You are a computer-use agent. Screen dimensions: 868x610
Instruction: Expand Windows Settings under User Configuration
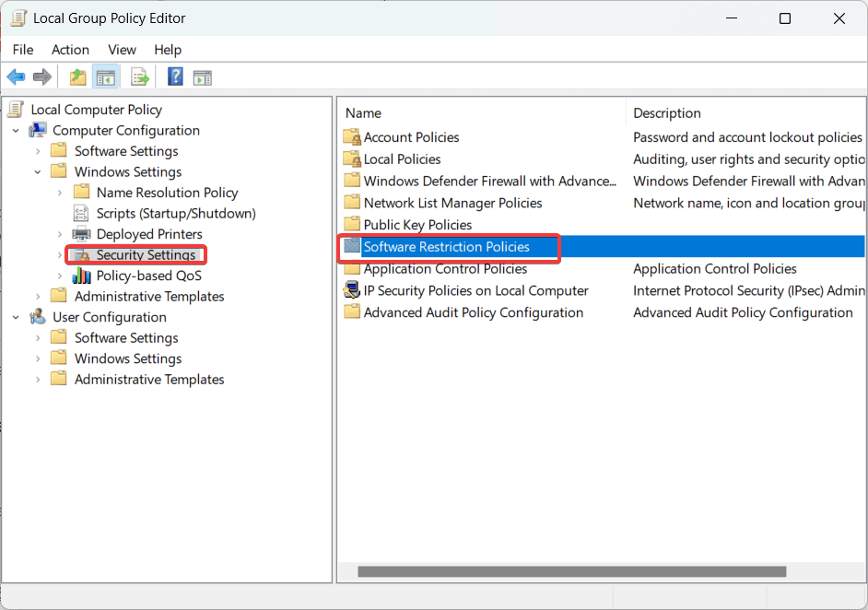pyautogui.click(x=38, y=358)
